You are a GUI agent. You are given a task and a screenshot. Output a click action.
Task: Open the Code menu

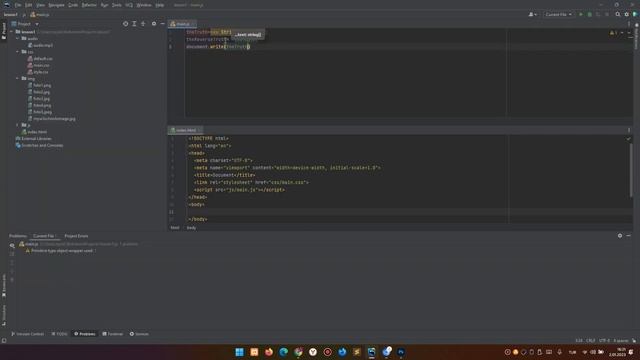(x=73, y=5)
